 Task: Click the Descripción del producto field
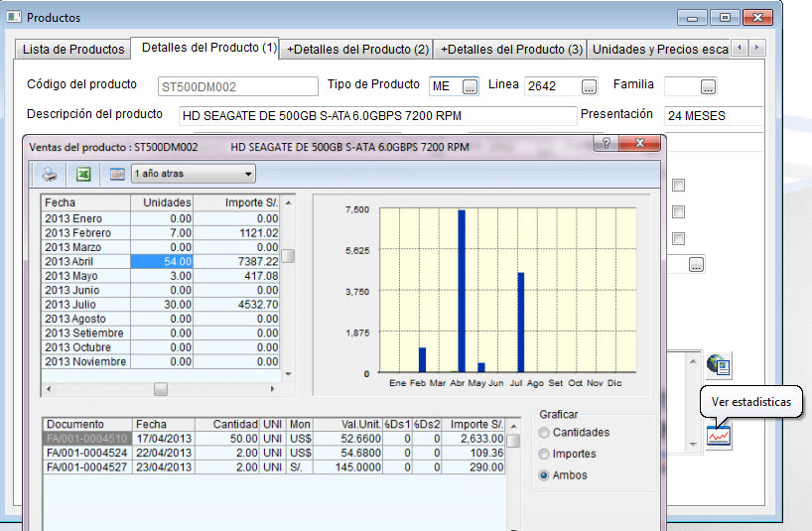(377, 115)
